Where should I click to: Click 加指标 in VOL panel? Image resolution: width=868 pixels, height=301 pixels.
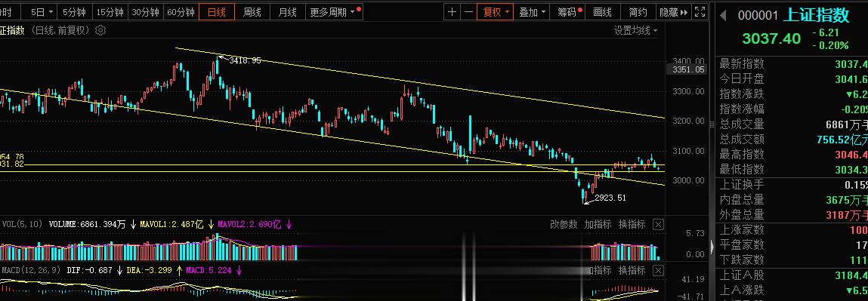pos(598,224)
